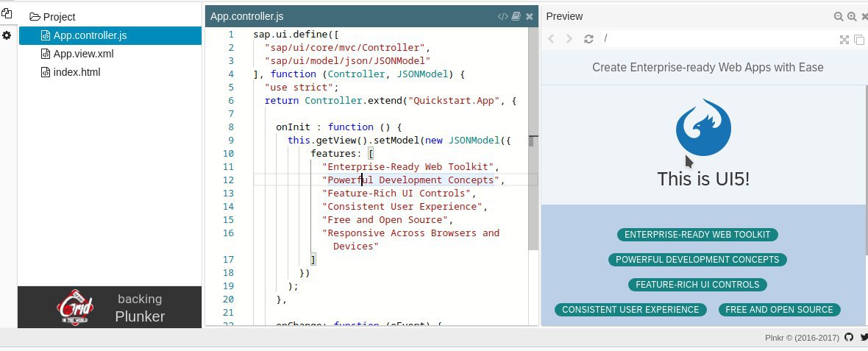Click "Responsive Across Browsers and" code string
This screenshot has height=351, width=868.
(410, 233)
